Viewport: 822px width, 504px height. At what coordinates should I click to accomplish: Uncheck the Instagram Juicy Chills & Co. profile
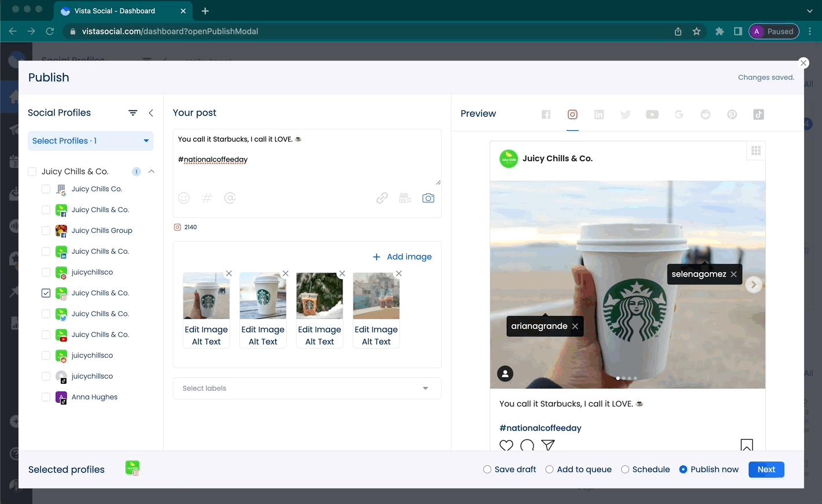point(46,293)
